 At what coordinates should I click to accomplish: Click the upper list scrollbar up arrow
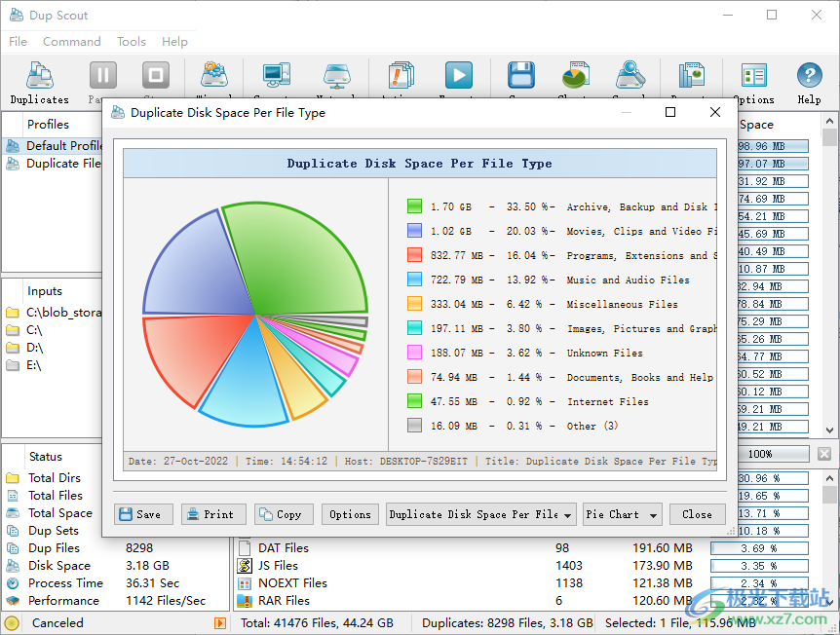pyautogui.click(x=829, y=121)
